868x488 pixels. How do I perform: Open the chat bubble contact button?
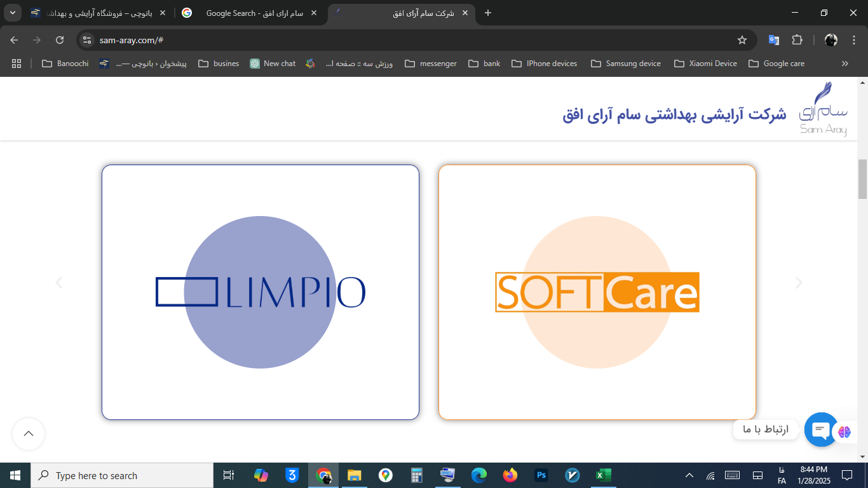(821, 430)
